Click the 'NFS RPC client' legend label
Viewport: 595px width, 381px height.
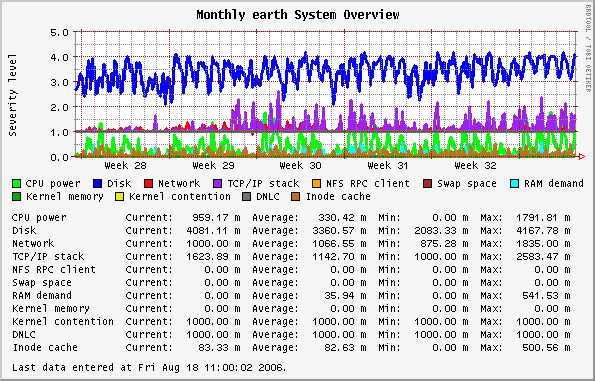368,184
